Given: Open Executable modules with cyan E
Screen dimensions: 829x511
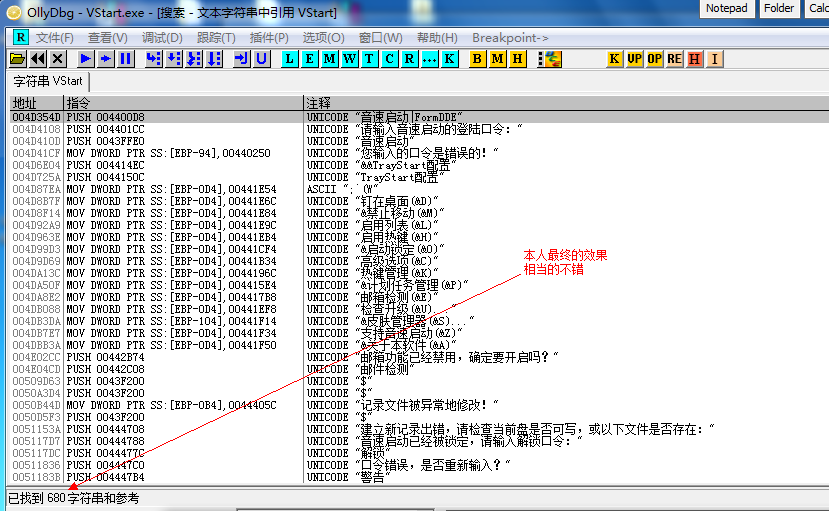Looking at the screenshot, I should click(x=309, y=59).
